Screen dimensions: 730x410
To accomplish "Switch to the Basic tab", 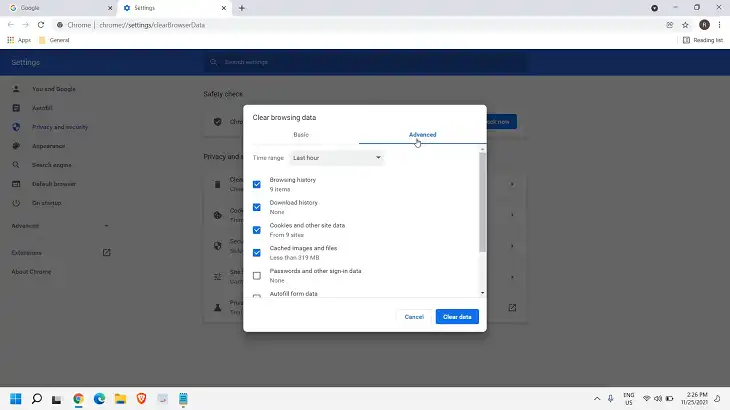I will [301, 134].
